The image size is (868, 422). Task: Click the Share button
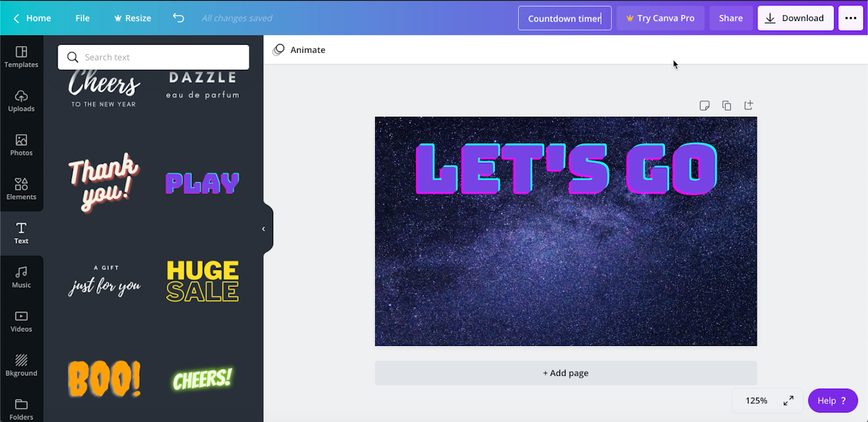[730, 18]
